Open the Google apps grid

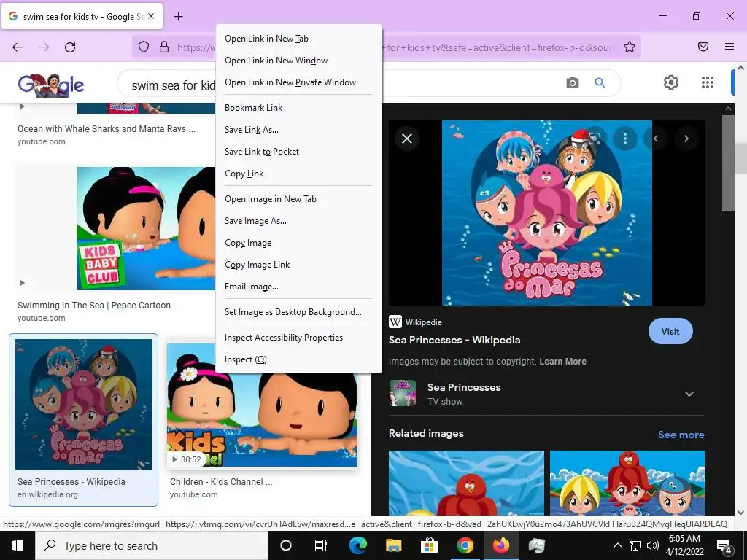(x=708, y=82)
